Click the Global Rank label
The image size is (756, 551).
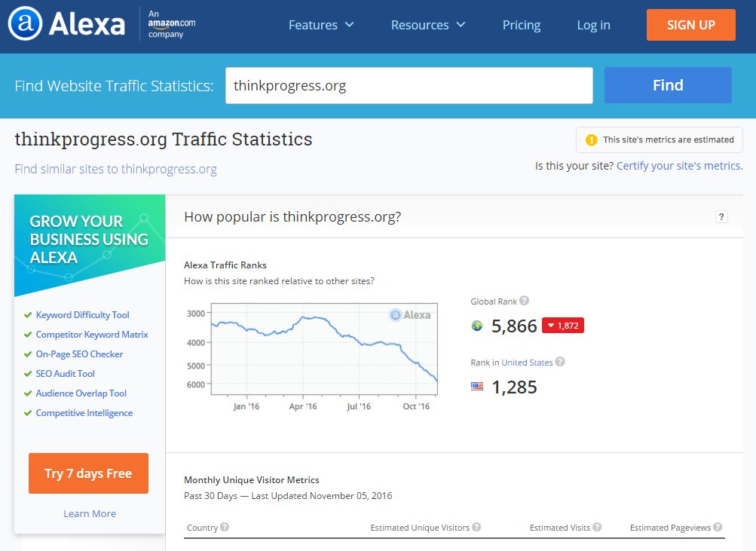(x=494, y=302)
